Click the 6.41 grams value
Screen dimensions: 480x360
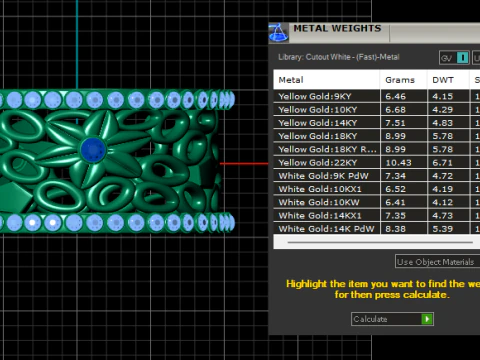coord(395,202)
